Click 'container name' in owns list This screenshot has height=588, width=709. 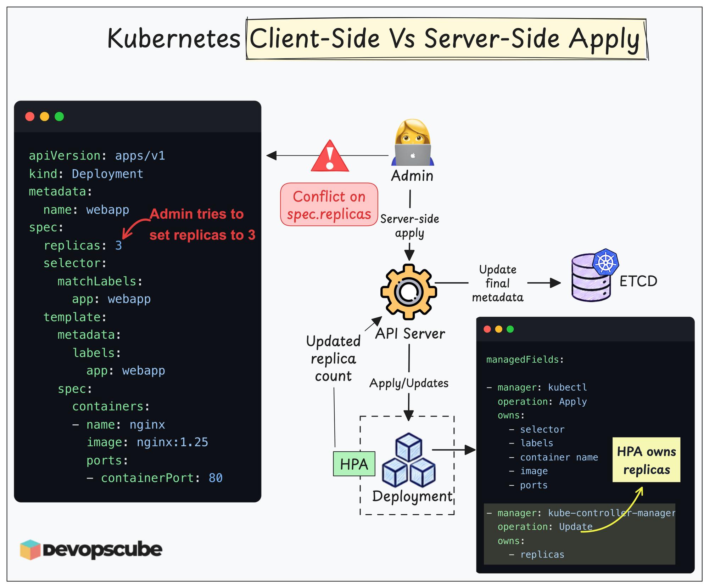pyautogui.click(x=559, y=458)
